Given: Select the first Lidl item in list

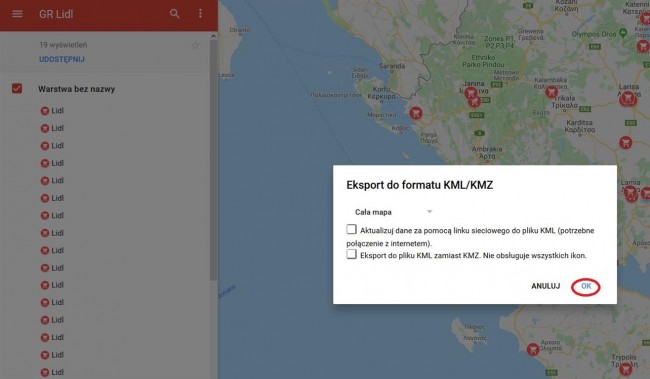Looking at the screenshot, I should [x=52, y=111].
